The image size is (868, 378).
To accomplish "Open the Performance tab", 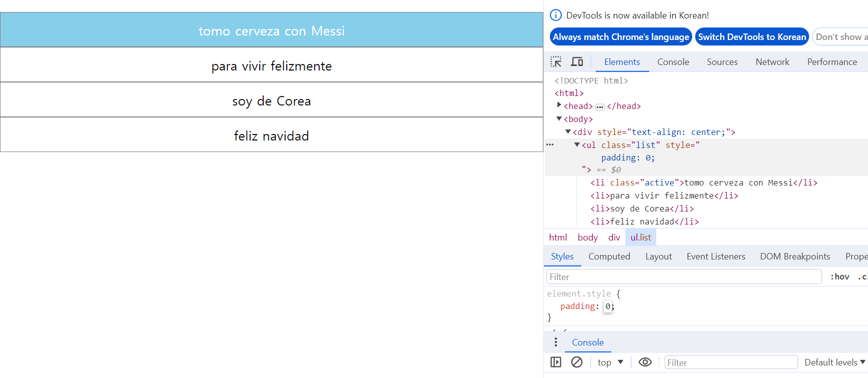I will point(832,61).
